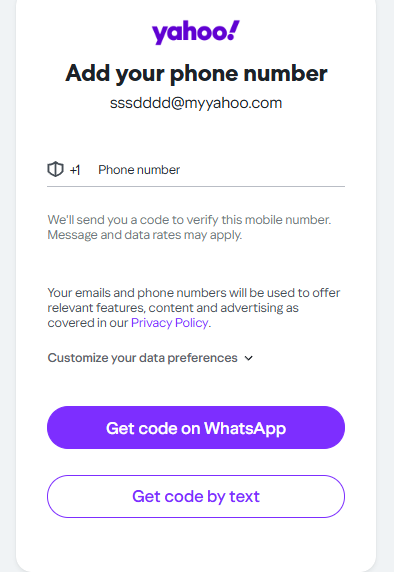394x572 pixels.
Task: Open the Privacy Policy link
Action: click(x=169, y=323)
